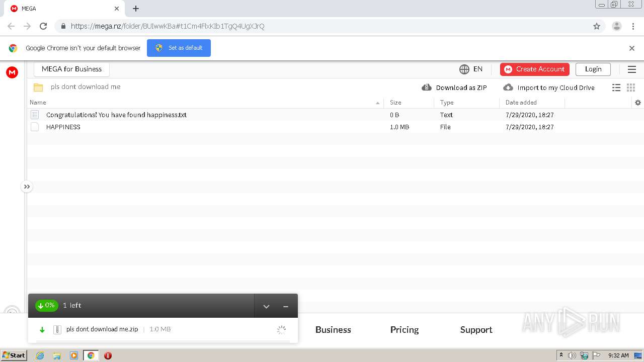This screenshot has height=362, width=644.
Task: Click '1 left' transfer status text
Action: pos(72,305)
